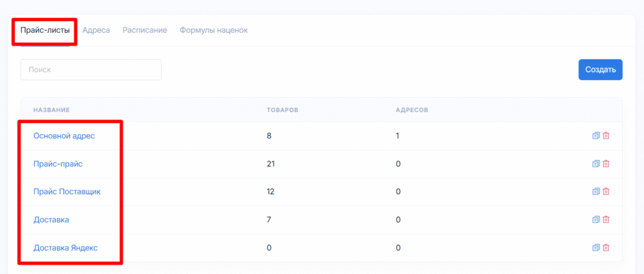Screen dimensions: 644x274
Task: Open the Доставка Яндекс link
Action: pyautogui.click(x=65, y=248)
